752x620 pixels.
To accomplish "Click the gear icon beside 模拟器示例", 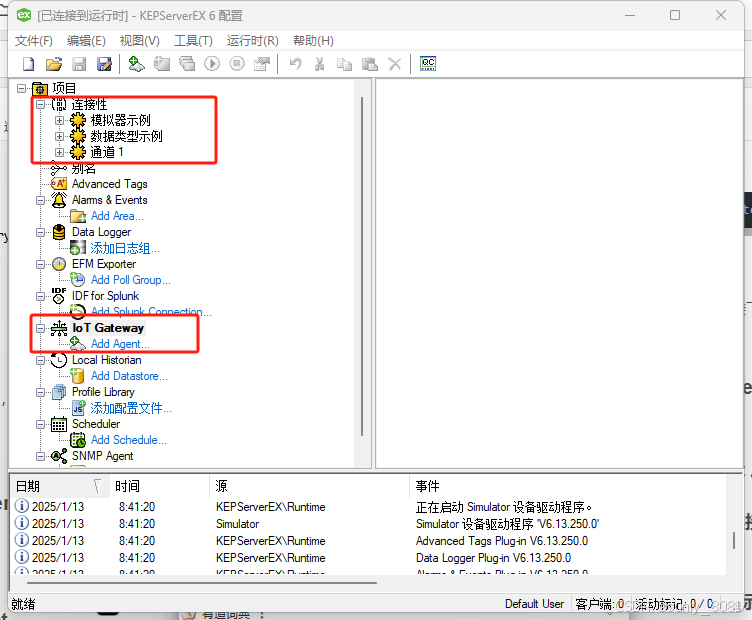I will click(x=78, y=120).
